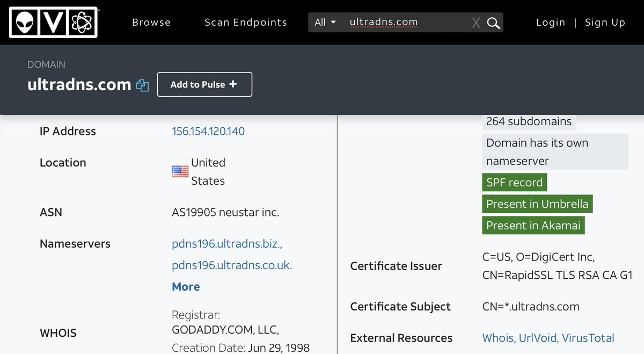The height and width of the screenshot is (354, 644).
Task: Open Scan Endpoints page
Action: (246, 23)
